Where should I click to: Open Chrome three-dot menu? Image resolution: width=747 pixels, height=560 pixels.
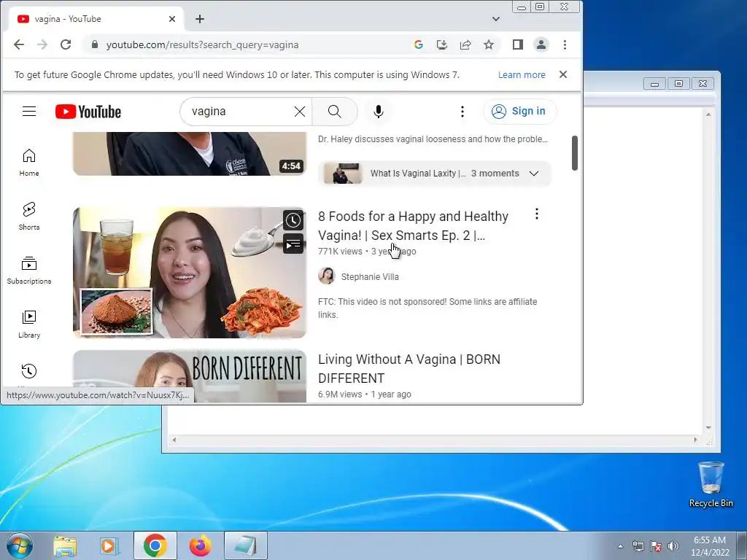point(565,44)
